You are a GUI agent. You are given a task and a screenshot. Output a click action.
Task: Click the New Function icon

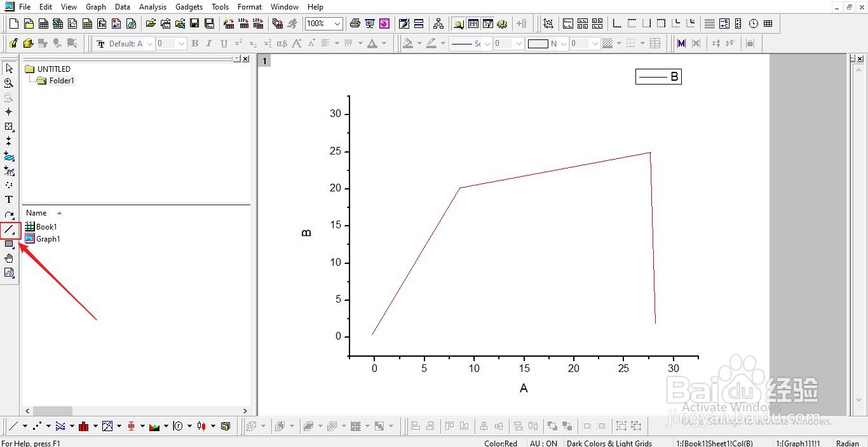coord(102,24)
